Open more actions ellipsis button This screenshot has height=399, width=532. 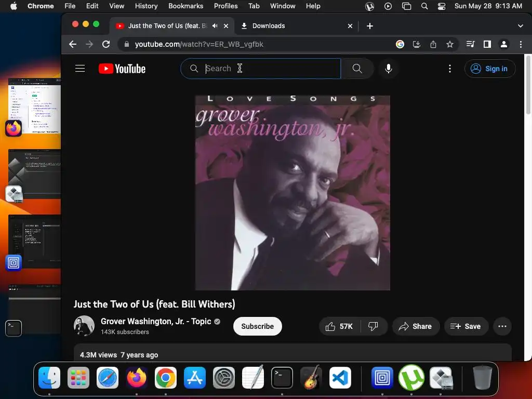point(502,326)
